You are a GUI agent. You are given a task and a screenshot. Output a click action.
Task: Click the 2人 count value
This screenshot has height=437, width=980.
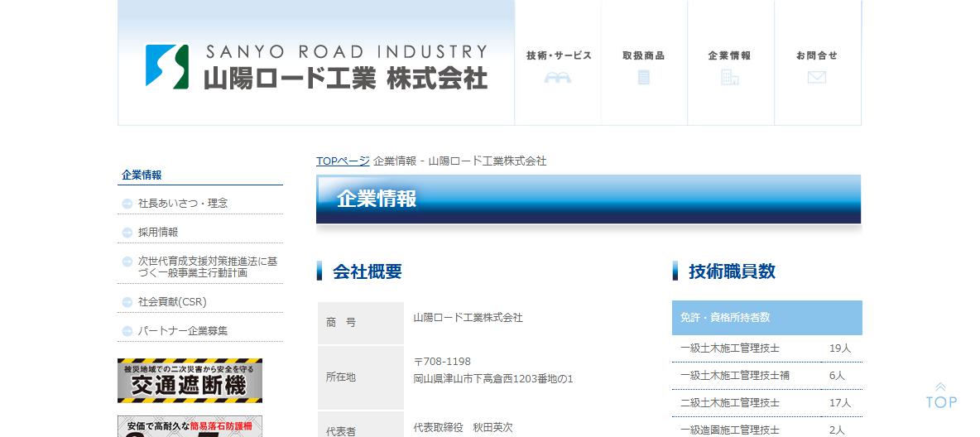(x=837, y=430)
